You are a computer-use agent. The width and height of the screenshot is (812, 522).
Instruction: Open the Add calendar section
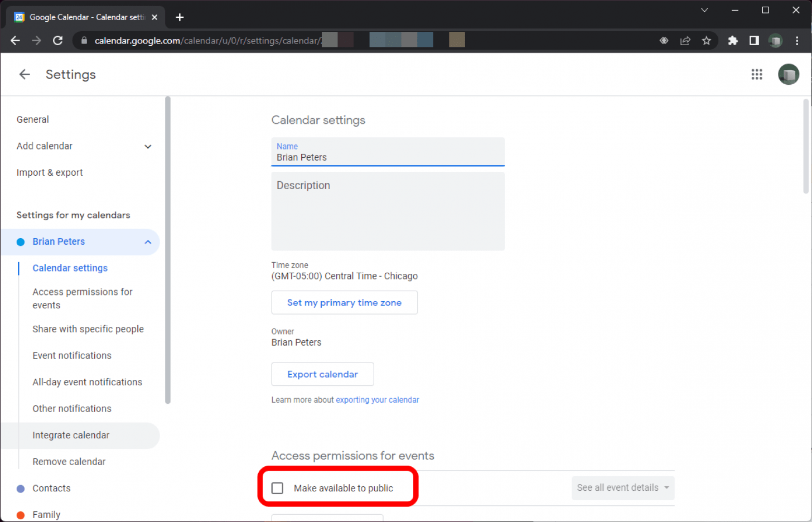(x=45, y=146)
